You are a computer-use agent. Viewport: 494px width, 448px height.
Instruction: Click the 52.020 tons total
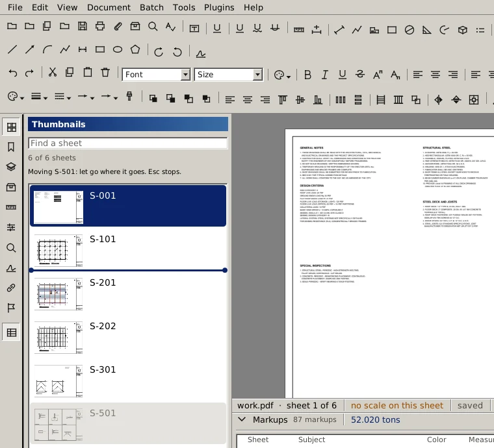coord(376,419)
